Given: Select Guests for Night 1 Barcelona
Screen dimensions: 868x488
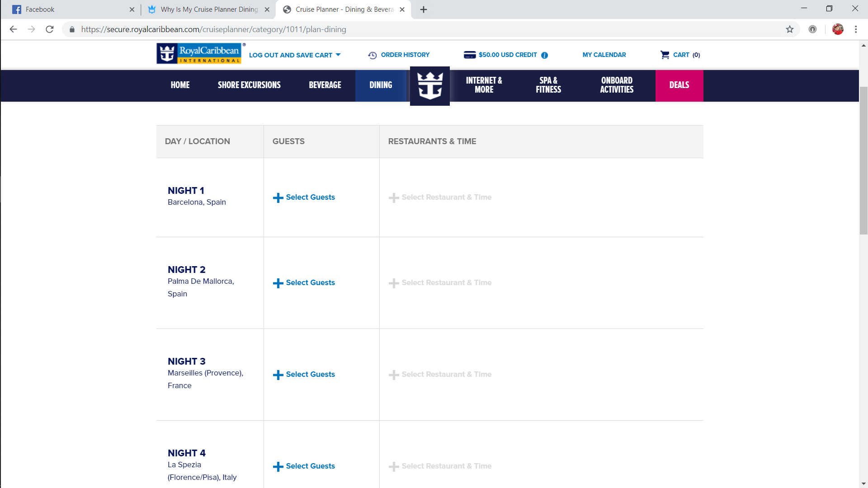Looking at the screenshot, I should [x=310, y=197].
